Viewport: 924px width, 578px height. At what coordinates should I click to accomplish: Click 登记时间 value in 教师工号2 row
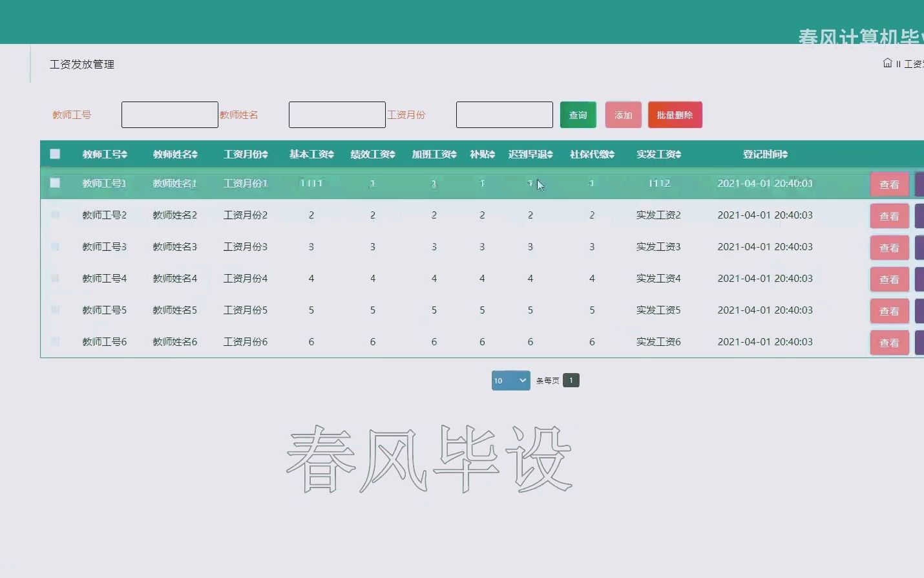pyautogui.click(x=765, y=215)
